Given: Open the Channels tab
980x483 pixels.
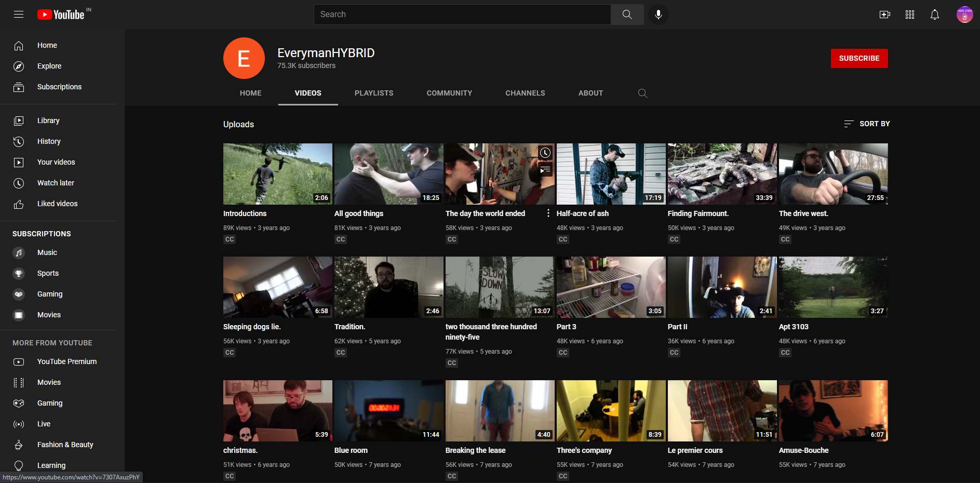Looking at the screenshot, I should pos(526,93).
